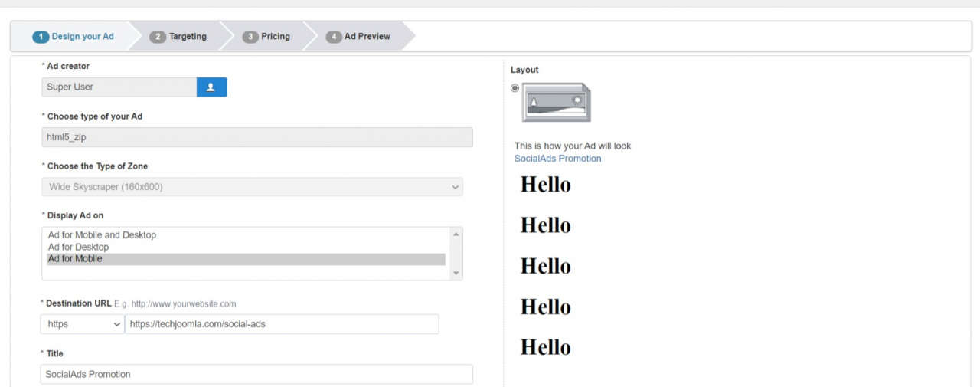This screenshot has width=980, height=387.
Task: Go to the Design your Ad step
Action: tap(73, 37)
